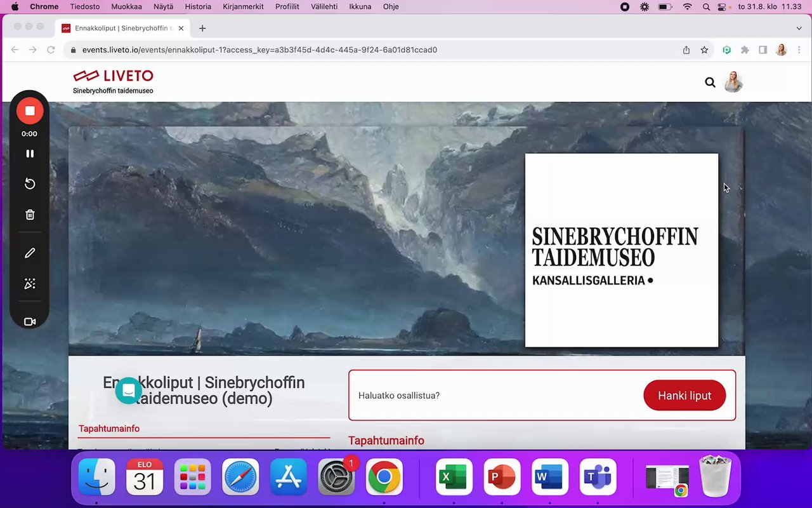Open Google Chrome from the Dock
Viewport: 812px width, 508px height.
(384, 477)
